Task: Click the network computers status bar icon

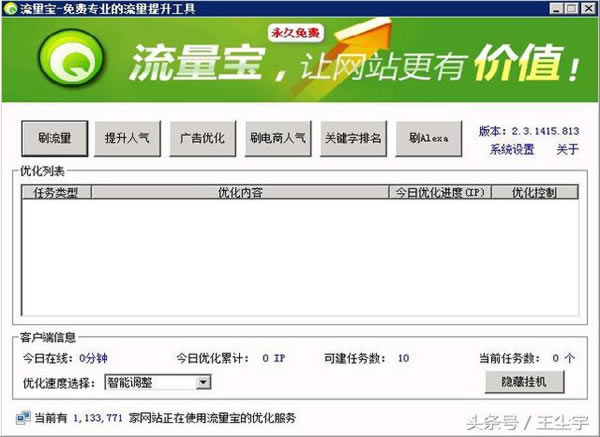Action: pyautogui.click(x=23, y=418)
